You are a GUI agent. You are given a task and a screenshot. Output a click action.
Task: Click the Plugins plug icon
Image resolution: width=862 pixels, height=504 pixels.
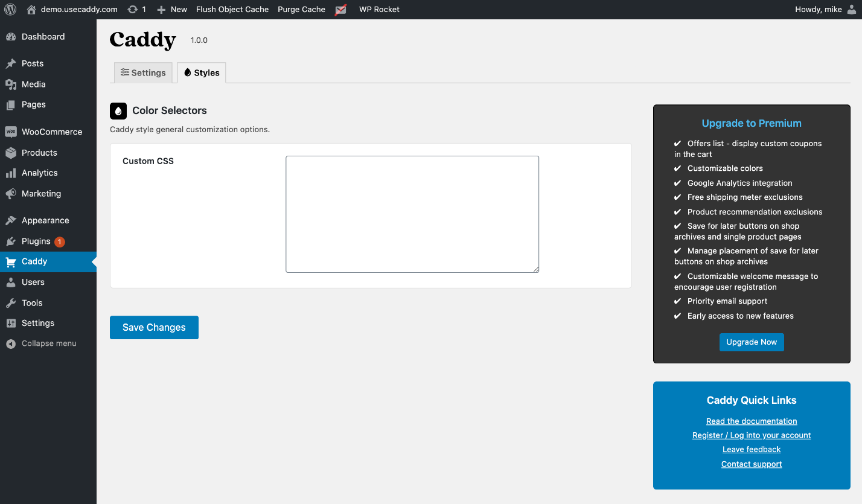point(11,241)
